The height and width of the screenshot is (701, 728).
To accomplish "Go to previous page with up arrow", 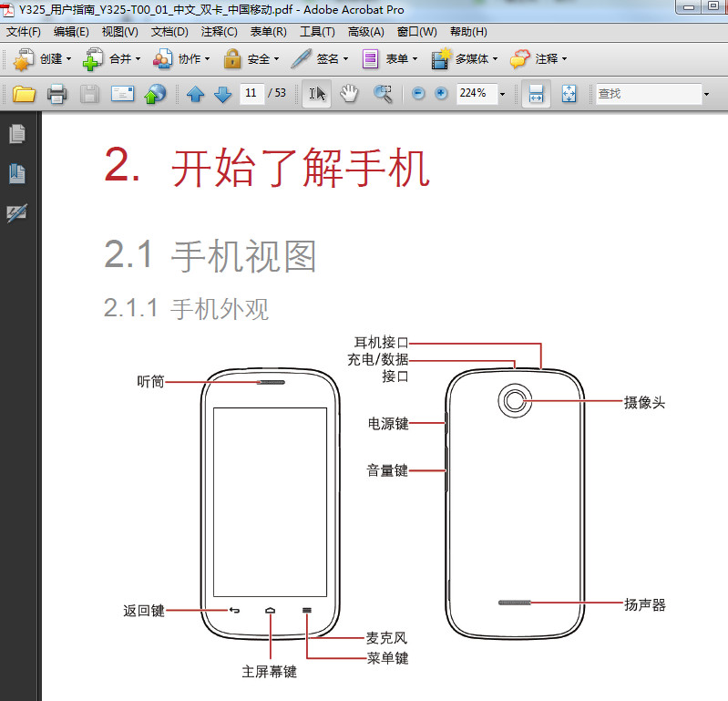I will (x=196, y=94).
